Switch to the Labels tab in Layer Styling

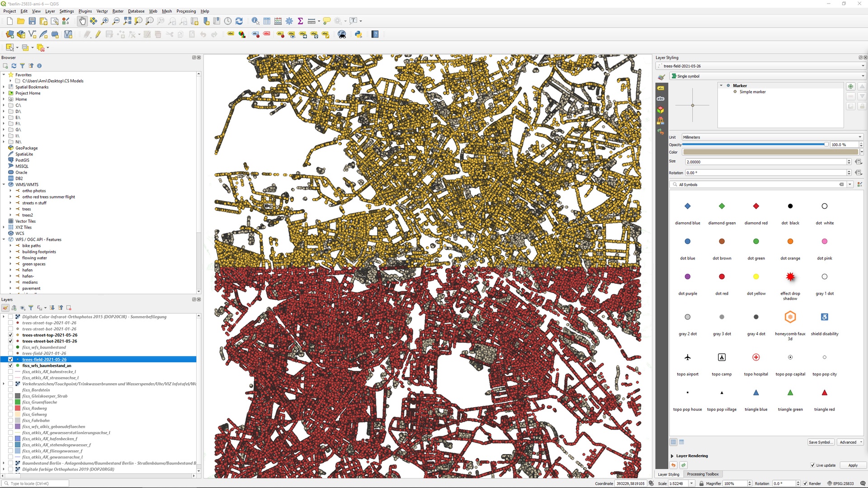pos(660,89)
